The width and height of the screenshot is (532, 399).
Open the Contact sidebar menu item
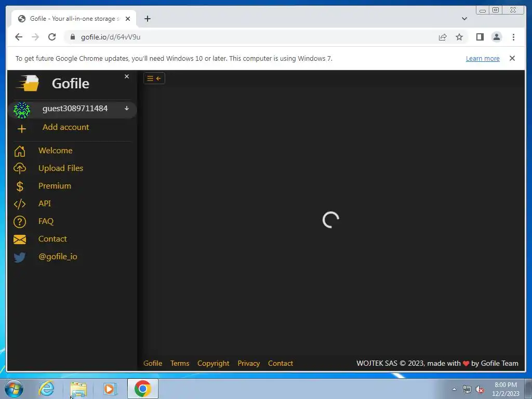(x=52, y=238)
